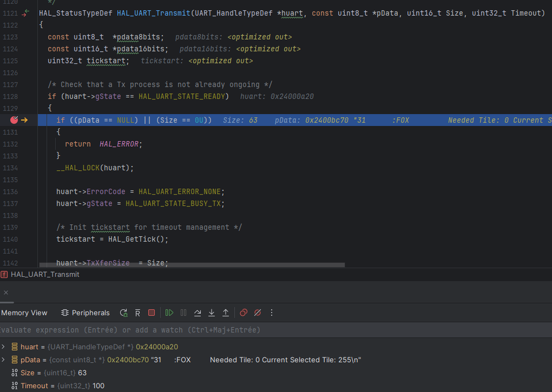Expand the pData variable node
This screenshot has height=392, width=552.
(3, 359)
